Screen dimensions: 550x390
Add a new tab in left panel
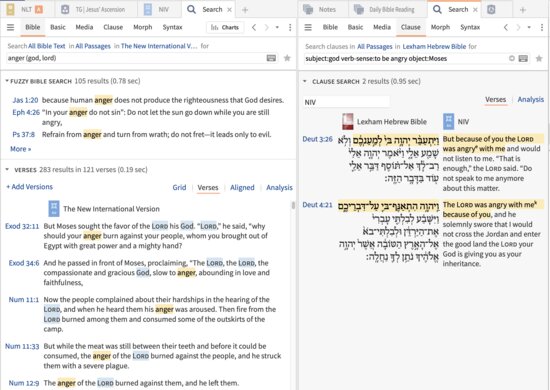pos(245,10)
